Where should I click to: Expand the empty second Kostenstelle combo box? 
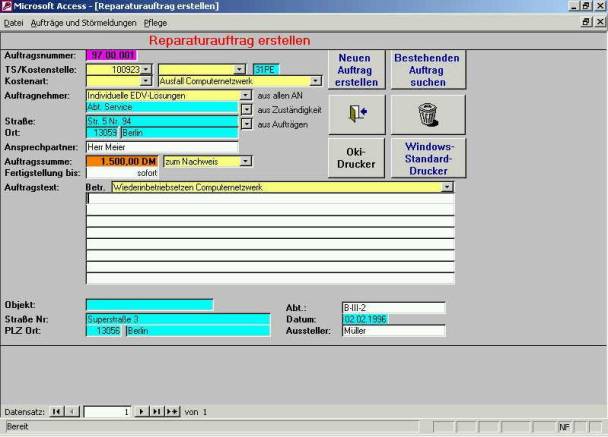[x=240, y=69]
